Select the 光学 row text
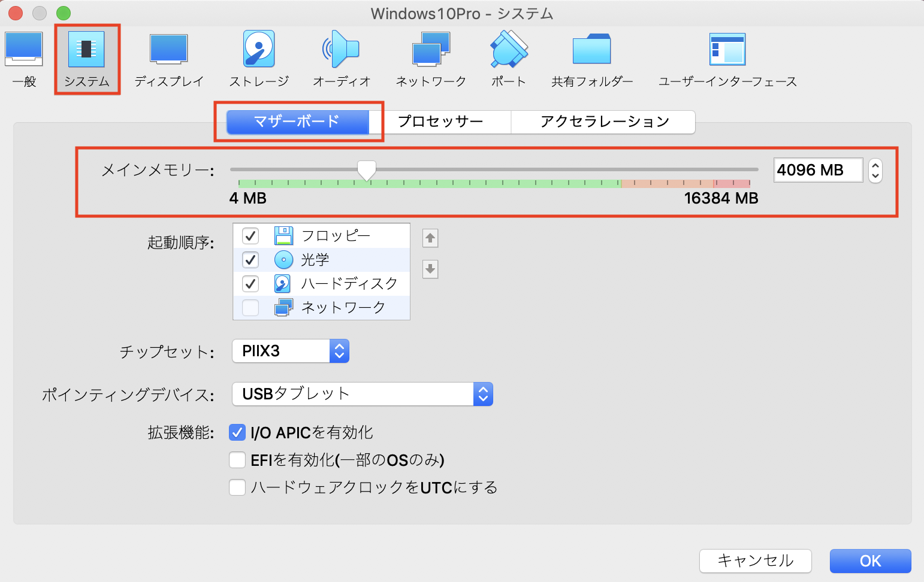Viewport: 924px width, 582px height. 315,260
